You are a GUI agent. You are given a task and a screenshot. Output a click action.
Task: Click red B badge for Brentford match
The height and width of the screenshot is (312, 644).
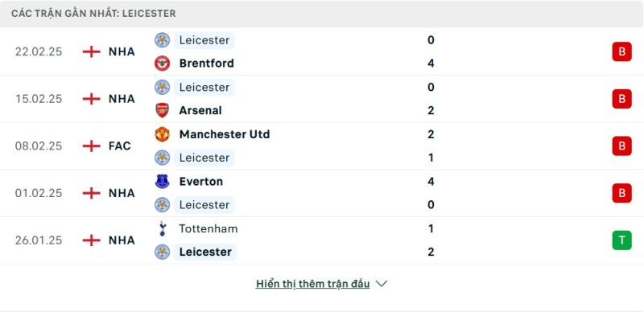point(621,51)
